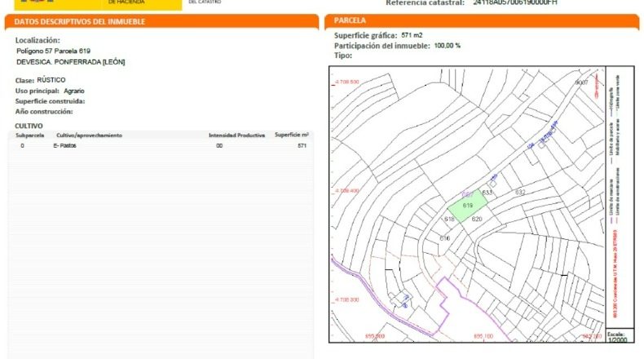The image size is (644, 359).
Task: Select the 571 surface cell in table
Action: 302,145
